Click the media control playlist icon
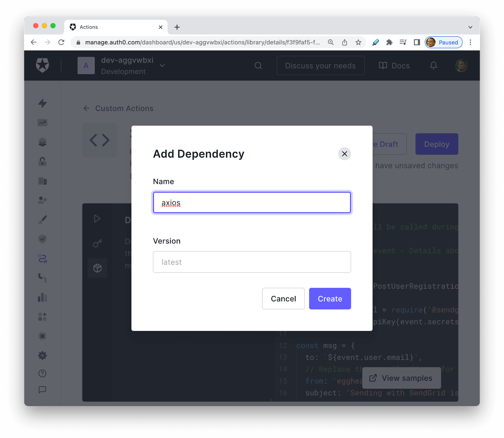Image resolution: width=504 pixels, height=438 pixels. tap(403, 42)
